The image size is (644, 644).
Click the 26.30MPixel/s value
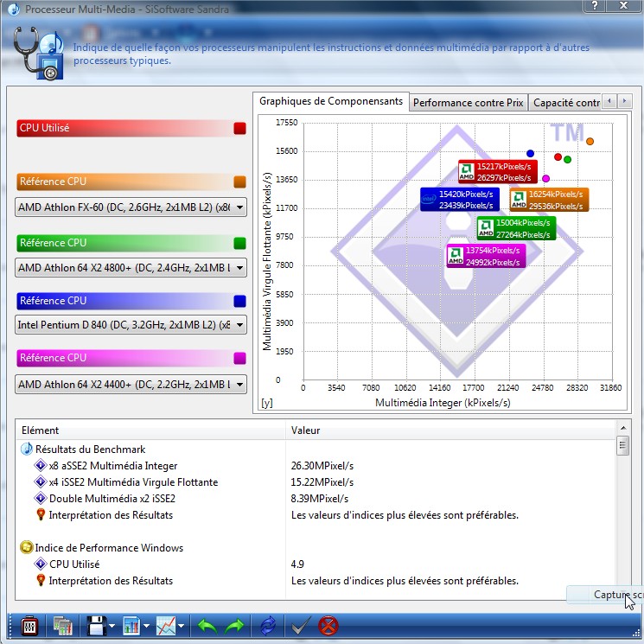point(322,466)
